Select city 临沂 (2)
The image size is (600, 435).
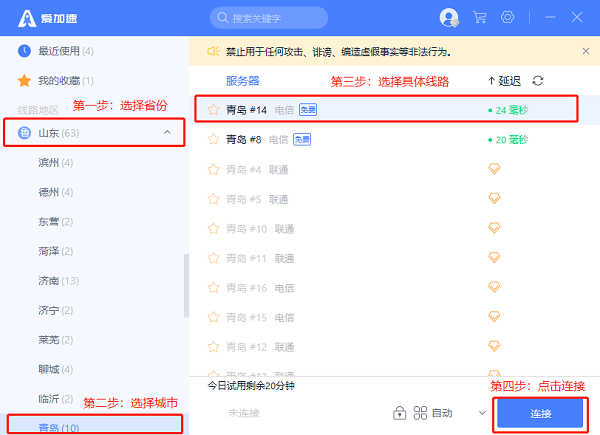tap(55, 399)
